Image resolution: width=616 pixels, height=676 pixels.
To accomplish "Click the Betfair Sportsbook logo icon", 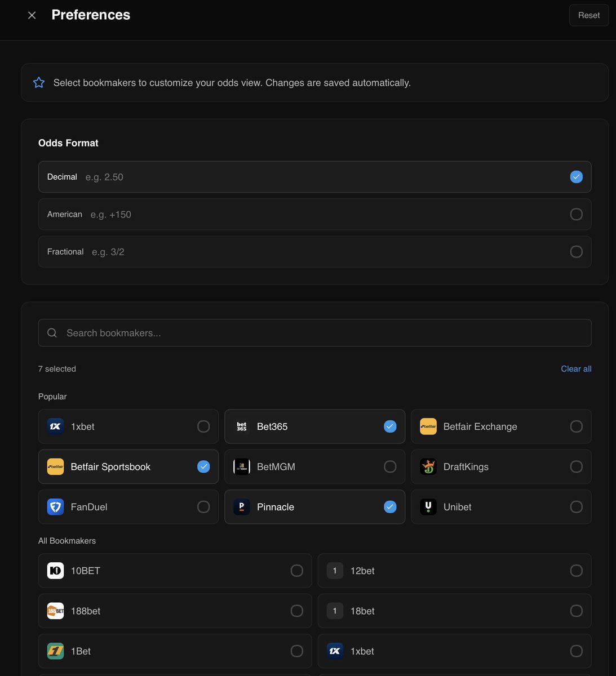I will [x=55, y=466].
